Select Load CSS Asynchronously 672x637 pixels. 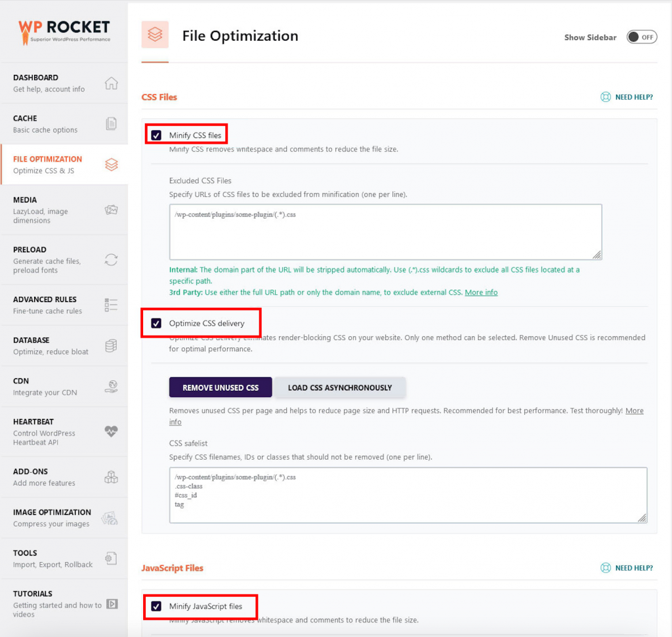pyautogui.click(x=340, y=387)
